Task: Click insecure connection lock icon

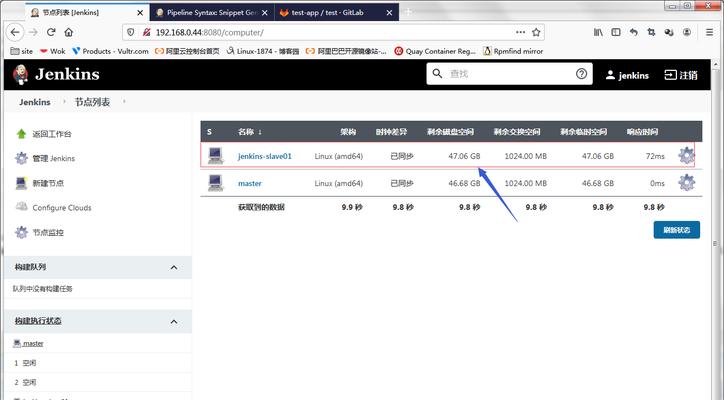Action: click(146, 32)
